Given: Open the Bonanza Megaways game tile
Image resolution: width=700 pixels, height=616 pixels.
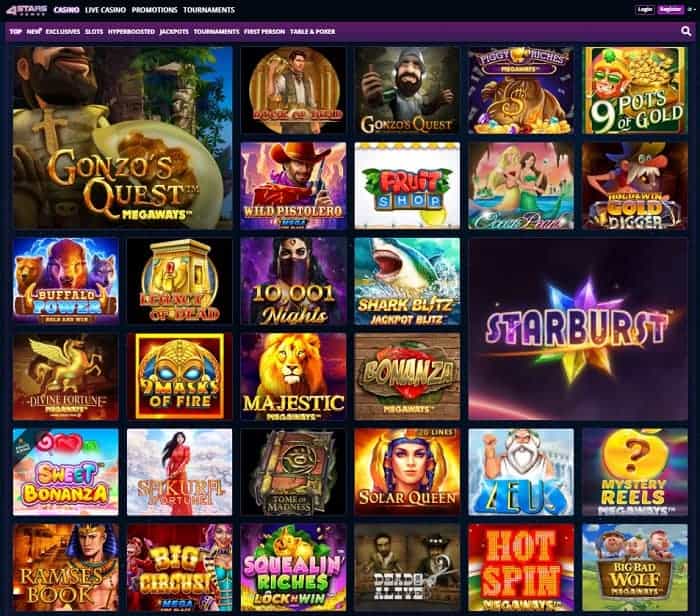Looking at the screenshot, I should tap(407, 377).
